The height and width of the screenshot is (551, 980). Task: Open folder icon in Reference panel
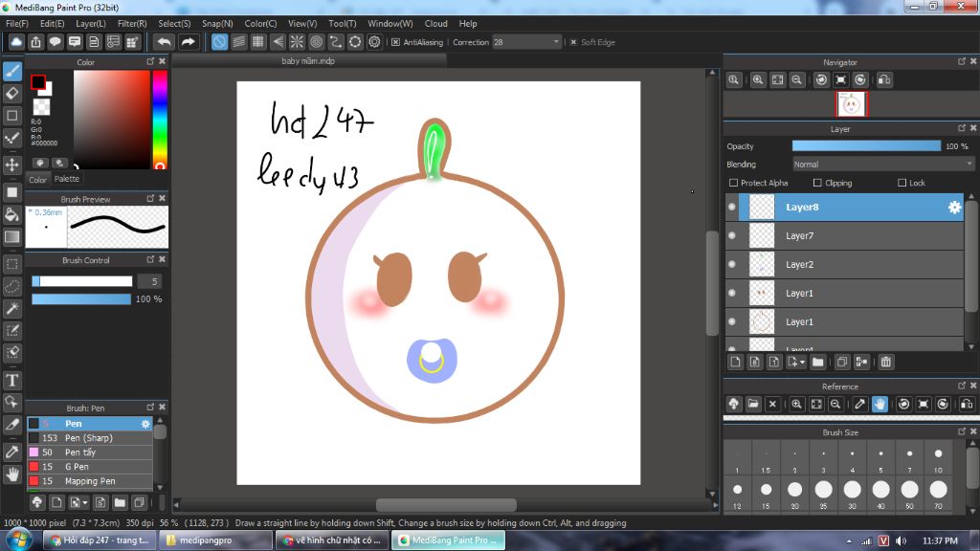753,405
